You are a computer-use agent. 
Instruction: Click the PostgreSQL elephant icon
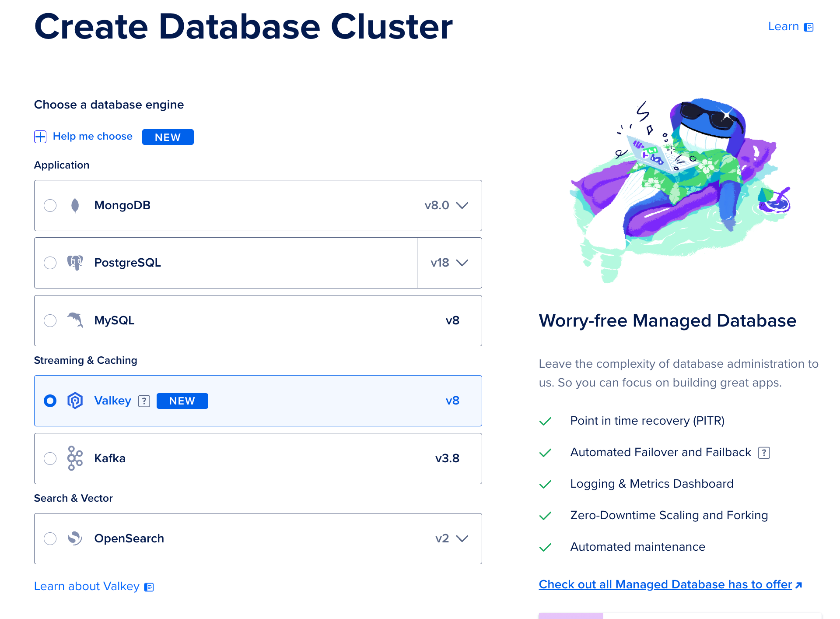click(75, 263)
